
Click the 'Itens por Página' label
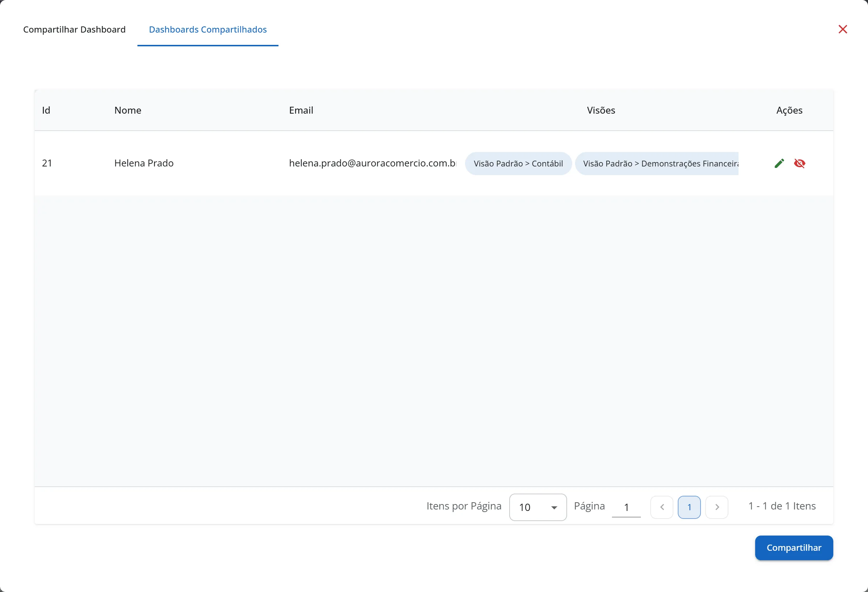pyautogui.click(x=464, y=506)
